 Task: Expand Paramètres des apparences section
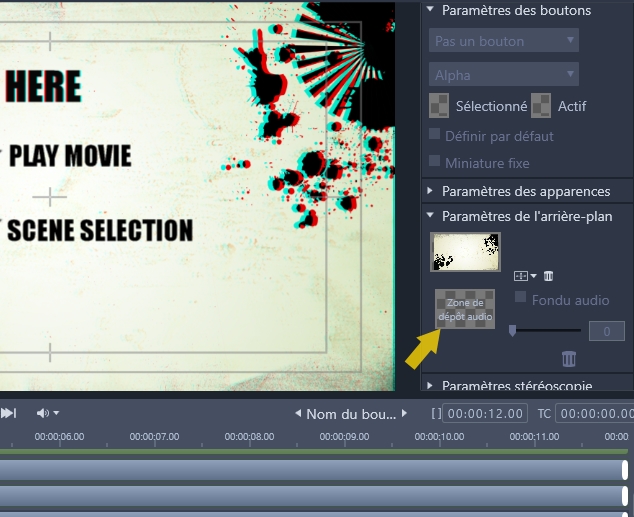click(430, 191)
